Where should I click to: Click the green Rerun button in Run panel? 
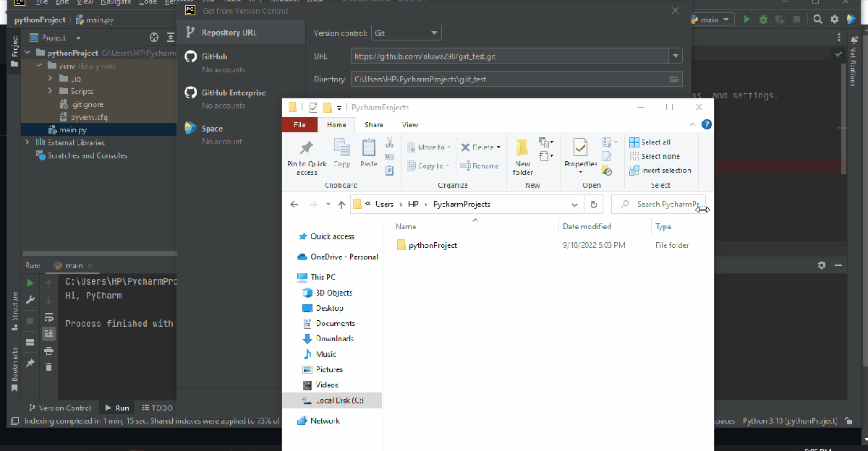click(x=30, y=283)
